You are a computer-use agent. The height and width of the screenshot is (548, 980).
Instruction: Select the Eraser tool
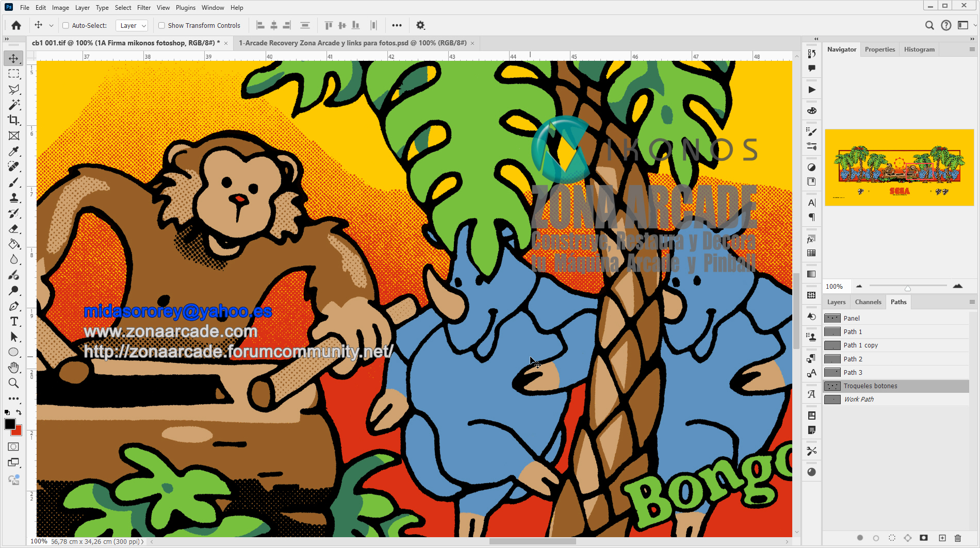(14, 229)
